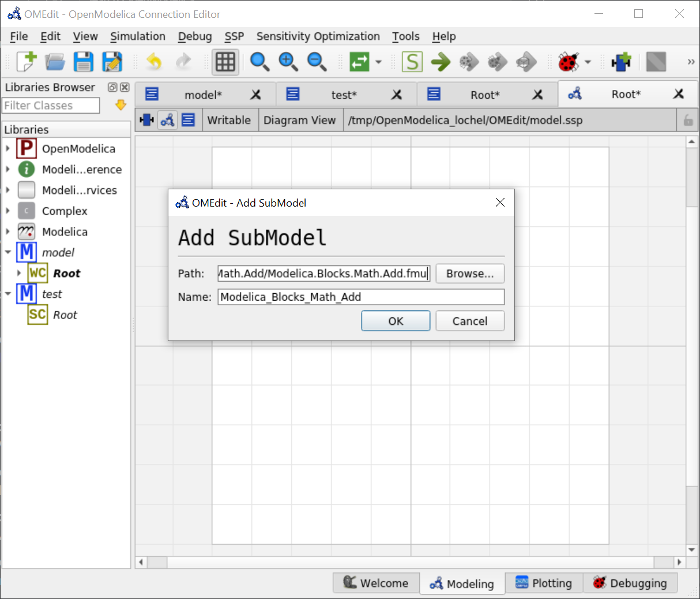Viewport: 700px width, 599px height.
Task: Save the model using the floppy disk icon
Action: pyautogui.click(x=84, y=62)
